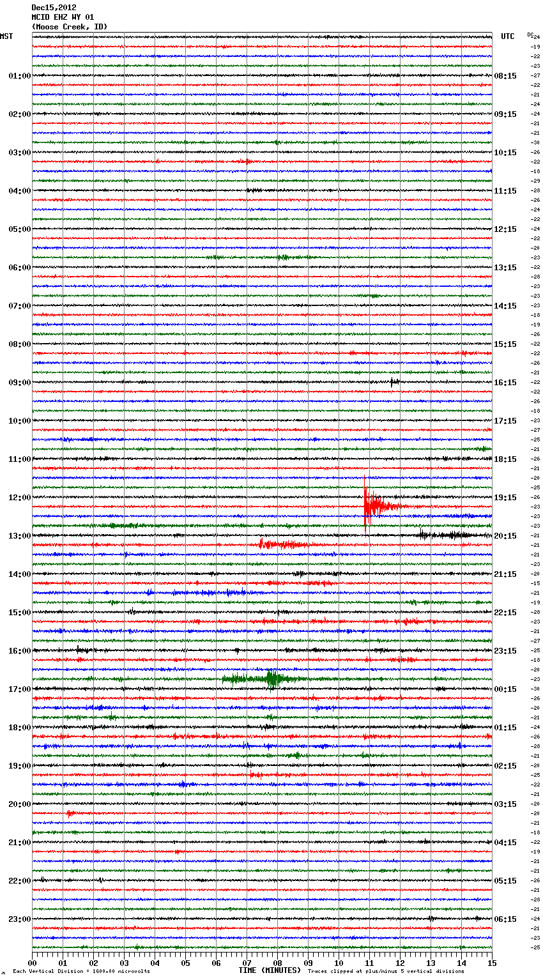543x980 pixels.
Task: Click the 00:15 UTC time label
Action: point(505,689)
